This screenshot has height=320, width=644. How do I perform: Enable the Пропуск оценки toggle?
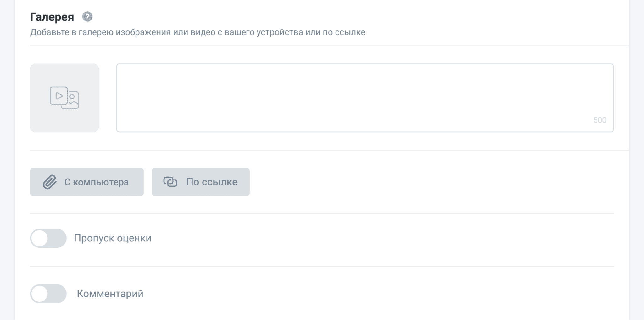48,238
